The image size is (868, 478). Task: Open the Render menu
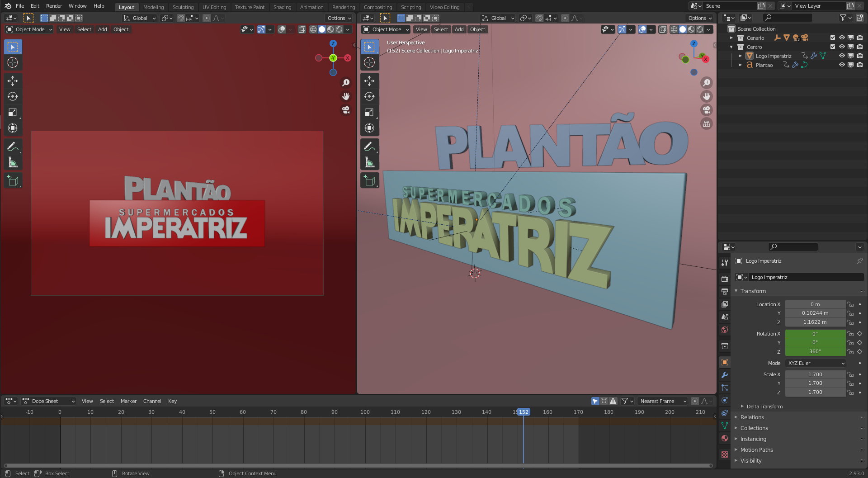pos(54,6)
